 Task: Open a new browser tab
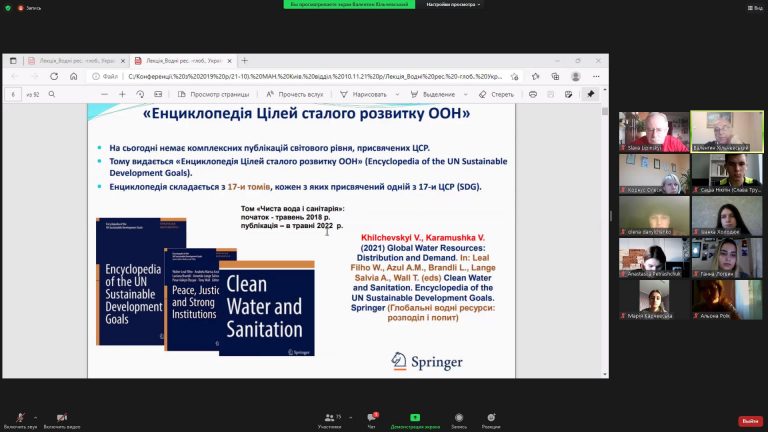click(244, 61)
